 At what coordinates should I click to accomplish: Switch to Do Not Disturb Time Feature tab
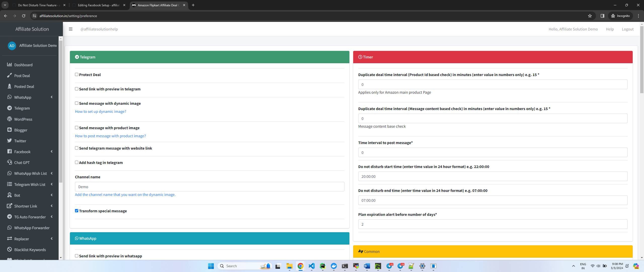39,5
